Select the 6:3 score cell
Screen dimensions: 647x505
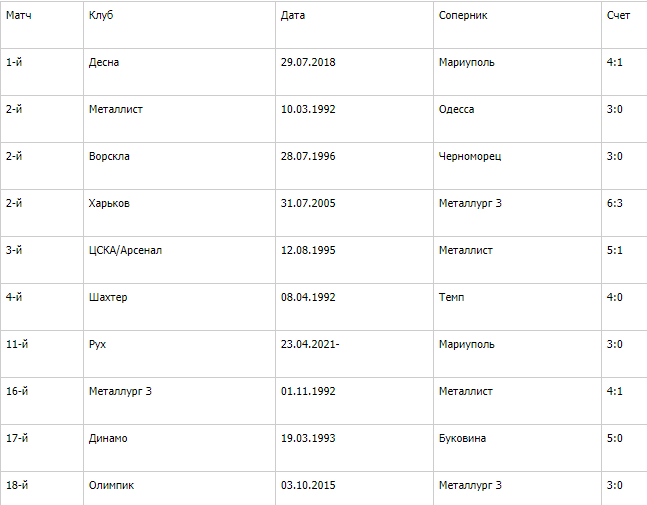(x=615, y=203)
